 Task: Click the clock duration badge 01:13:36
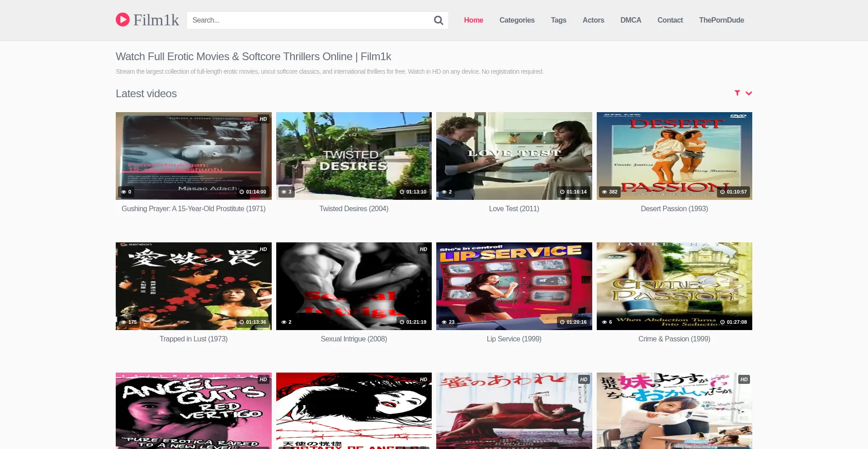[x=253, y=322]
